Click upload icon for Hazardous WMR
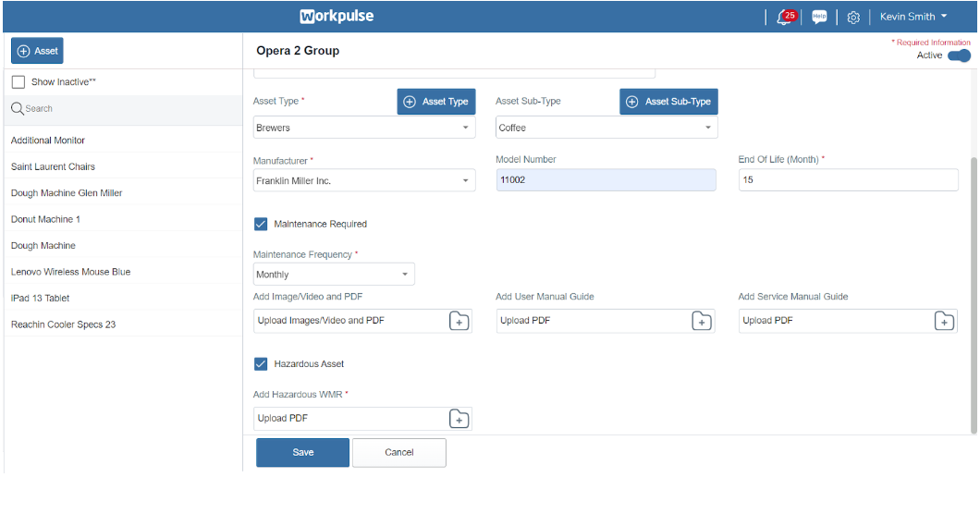Screen dimensions: 980x514 coord(459,419)
